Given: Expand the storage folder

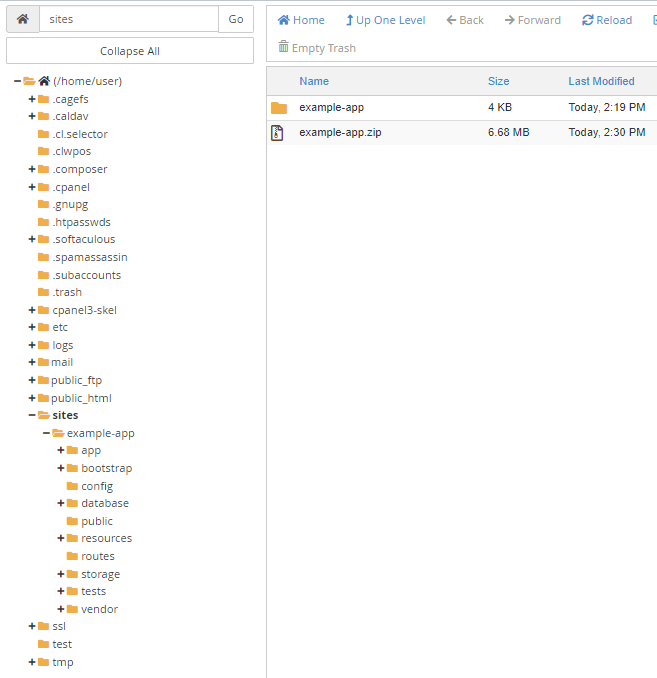Looking at the screenshot, I should [61, 574].
